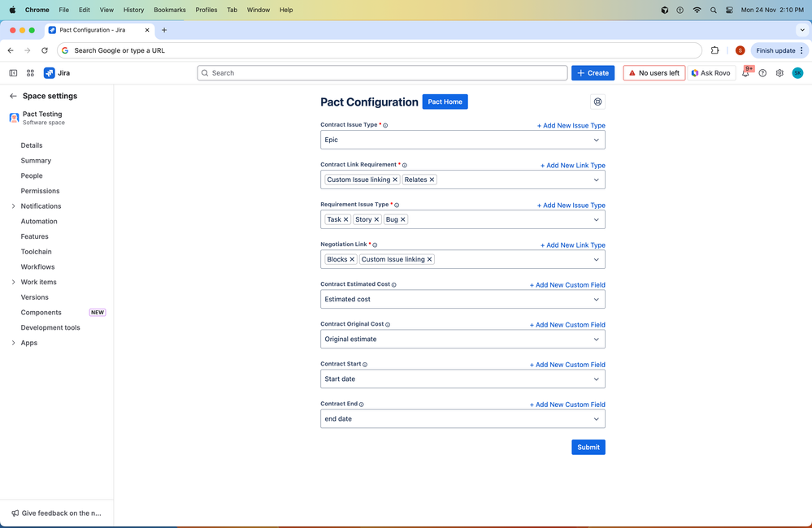Open Ask Rovo assistant
Screen dimensions: 812x528
click(711, 73)
